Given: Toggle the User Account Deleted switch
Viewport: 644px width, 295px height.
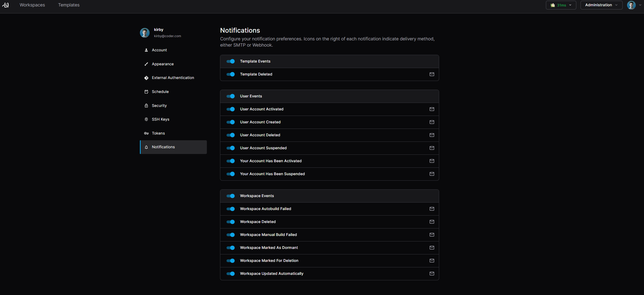Looking at the screenshot, I should click(x=231, y=135).
